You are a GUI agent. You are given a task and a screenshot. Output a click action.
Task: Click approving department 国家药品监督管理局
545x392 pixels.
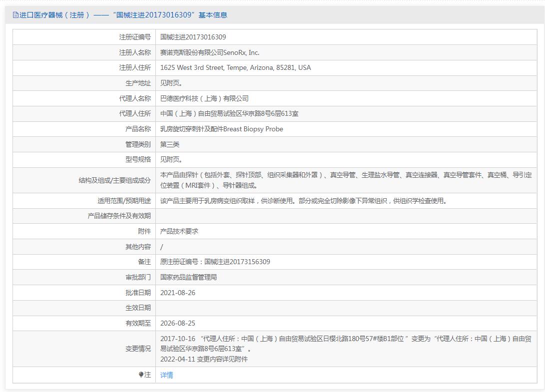(x=188, y=277)
